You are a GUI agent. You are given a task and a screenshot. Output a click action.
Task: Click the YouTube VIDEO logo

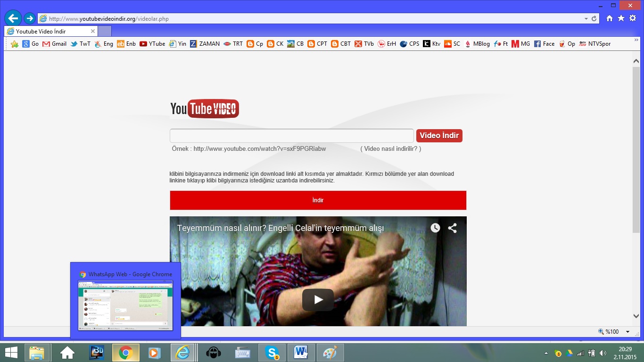(205, 108)
